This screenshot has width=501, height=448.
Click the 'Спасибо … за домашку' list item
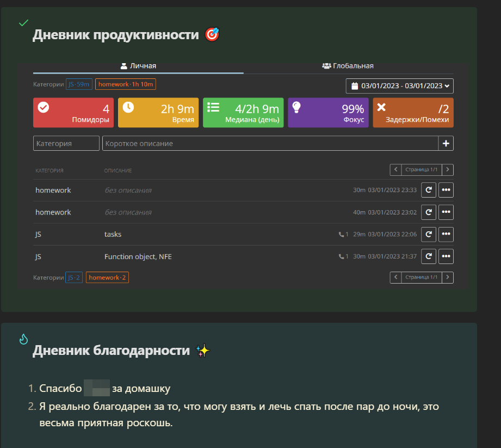[105, 388]
